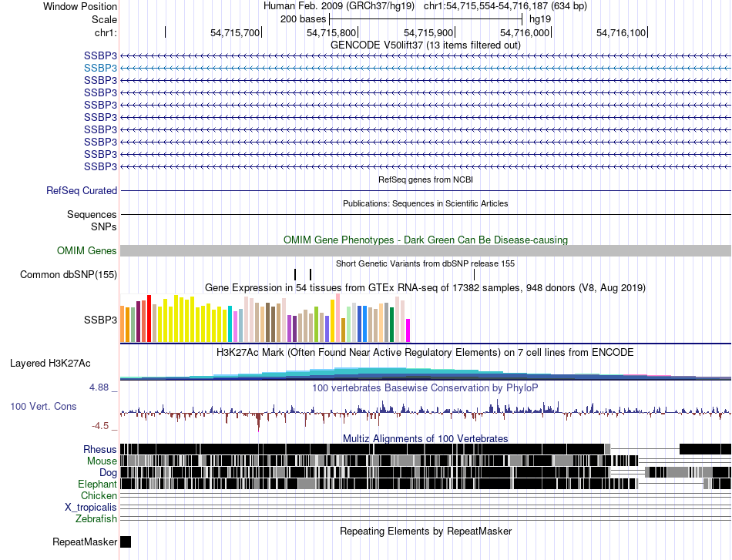
Task: Open the Multiz Alignments of 100 Vertebrates title
Action: click(425, 438)
